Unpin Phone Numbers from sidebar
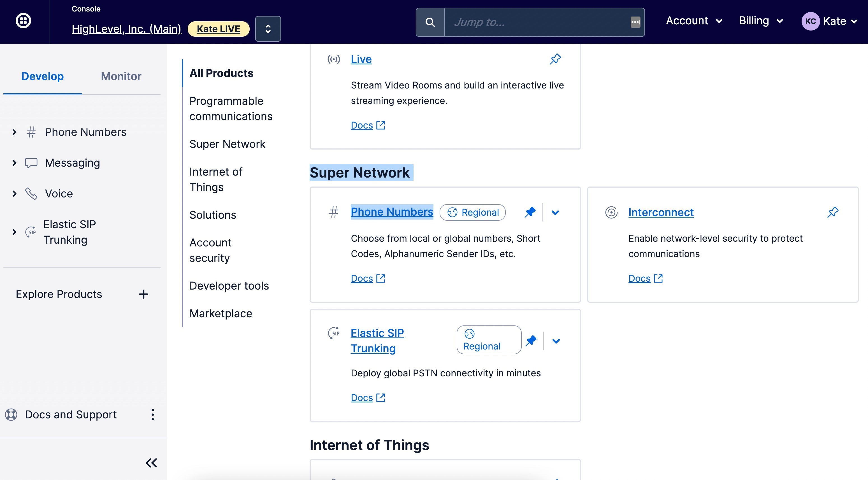This screenshot has width=868, height=480. pyautogui.click(x=530, y=212)
